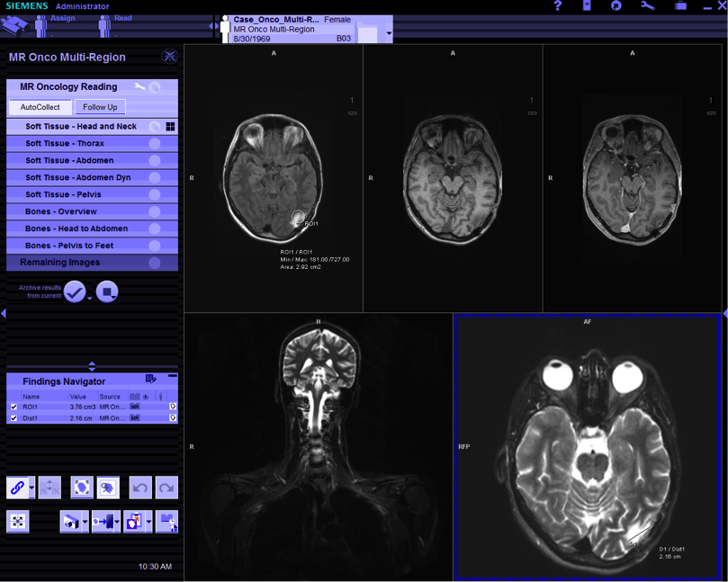Open the dropdown next to the link tool
This screenshot has width=728, height=582.
(x=31, y=487)
